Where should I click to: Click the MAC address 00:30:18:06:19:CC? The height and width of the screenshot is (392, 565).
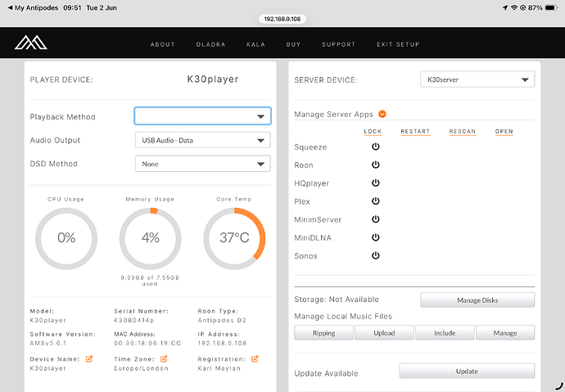(x=147, y=344)
